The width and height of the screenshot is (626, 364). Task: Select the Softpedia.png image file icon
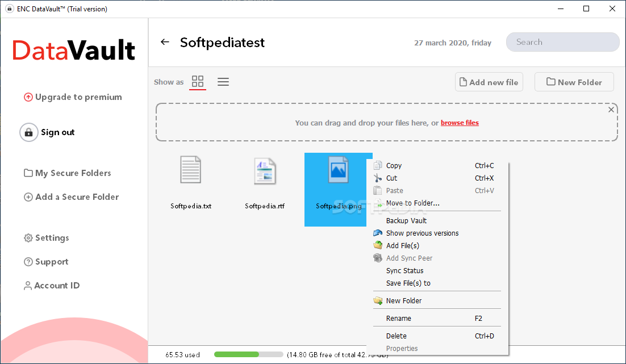click(x=338, y=170)
